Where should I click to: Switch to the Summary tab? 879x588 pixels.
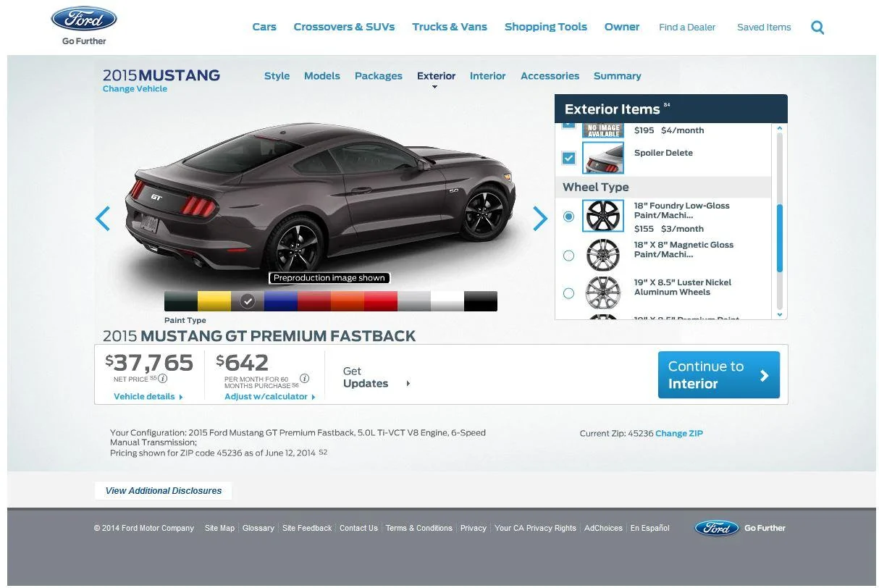coord(618,76)
